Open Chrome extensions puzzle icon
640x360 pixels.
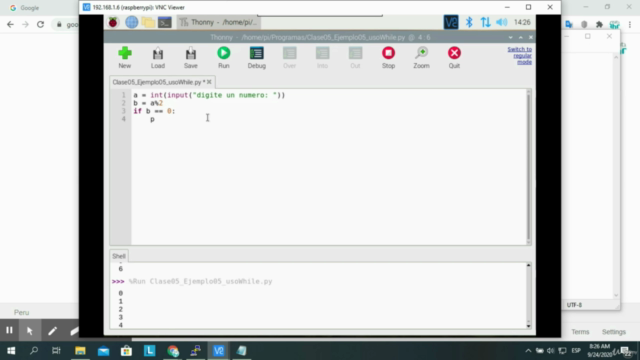[599, 24]
